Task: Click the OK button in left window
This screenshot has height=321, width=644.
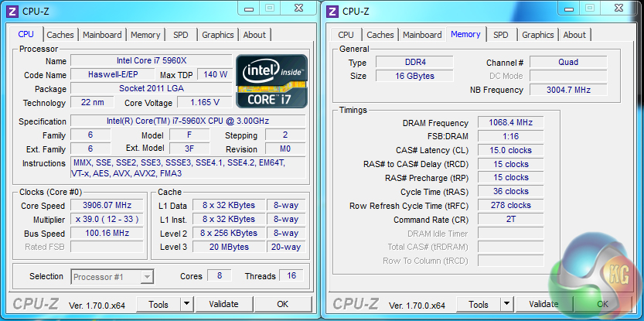Action: pos(283,304)
